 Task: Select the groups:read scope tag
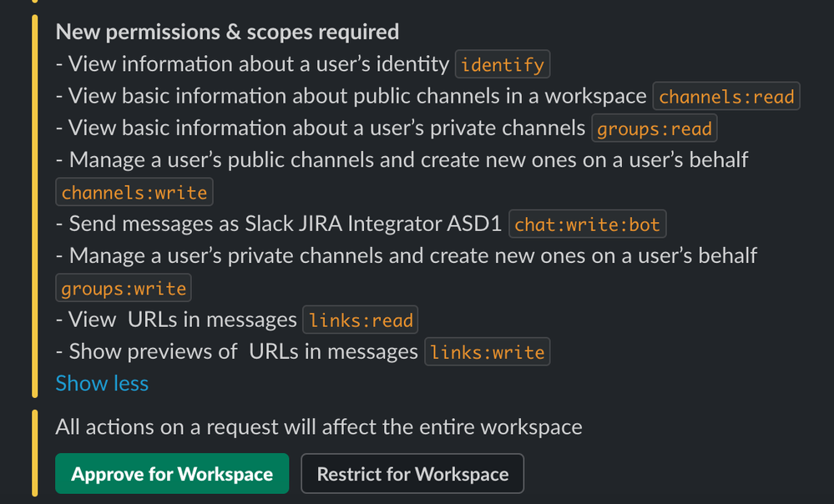coord(655,129)
